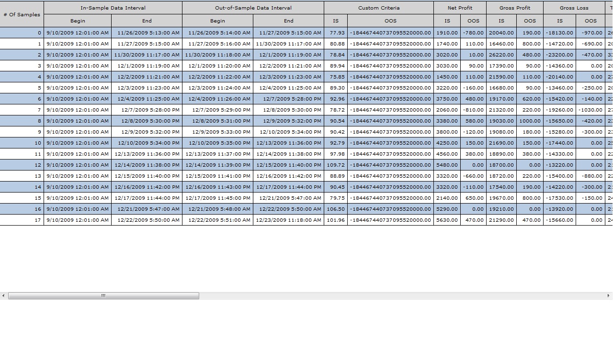Click the scrollbar right arrow button
The image size is (613, 364).
click(x=609, y=296)
